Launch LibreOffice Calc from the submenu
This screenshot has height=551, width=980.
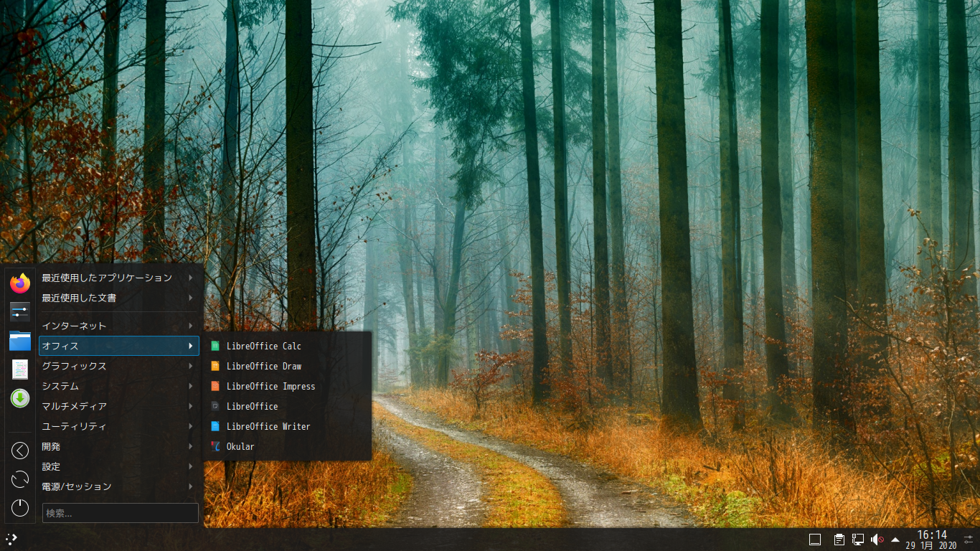click(x=288, y=346)
